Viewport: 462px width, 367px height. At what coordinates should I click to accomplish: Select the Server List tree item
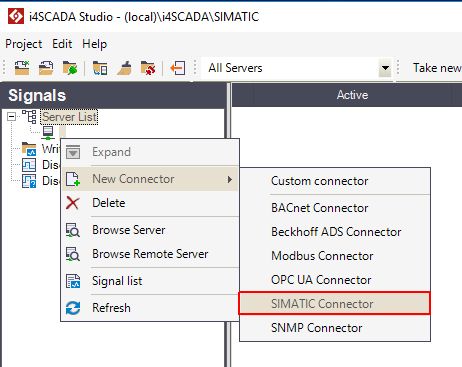[69, 117]
